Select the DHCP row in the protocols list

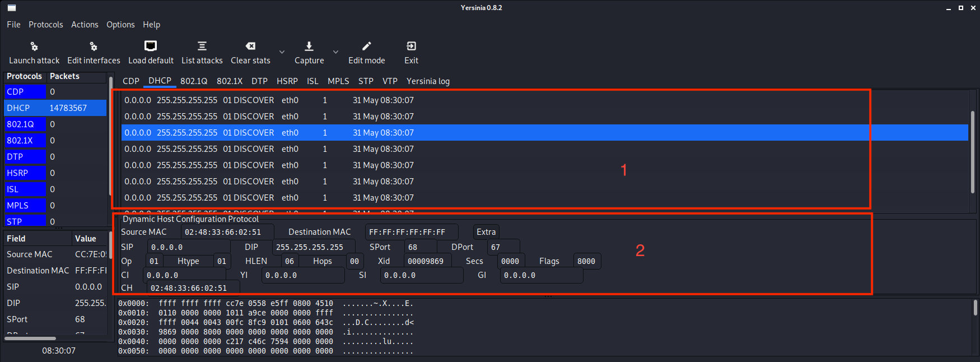55,108
